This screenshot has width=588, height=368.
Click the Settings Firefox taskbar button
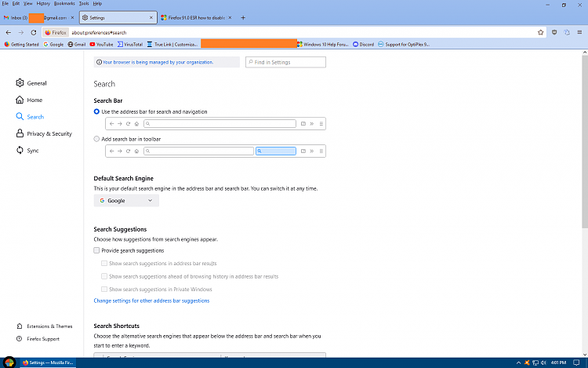(48, 363)
